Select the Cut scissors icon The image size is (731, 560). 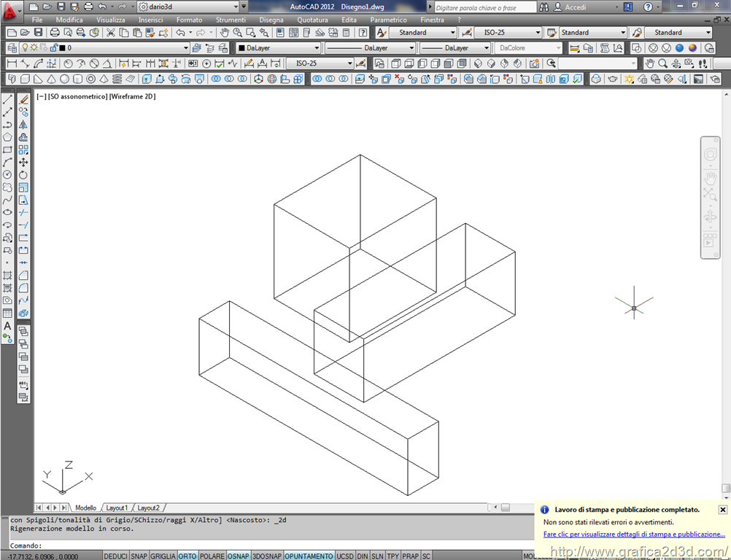(x=111, y=33)
